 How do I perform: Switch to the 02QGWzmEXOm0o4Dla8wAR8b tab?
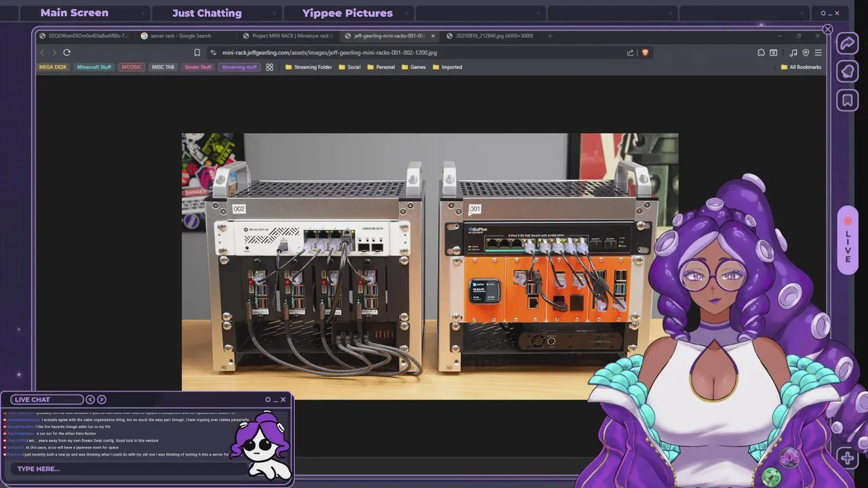84,36
